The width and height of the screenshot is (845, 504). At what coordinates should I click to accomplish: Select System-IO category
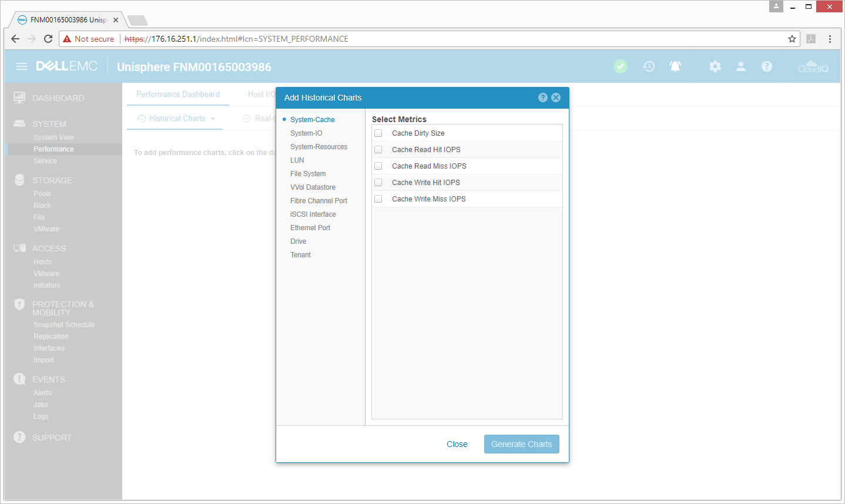306,133
